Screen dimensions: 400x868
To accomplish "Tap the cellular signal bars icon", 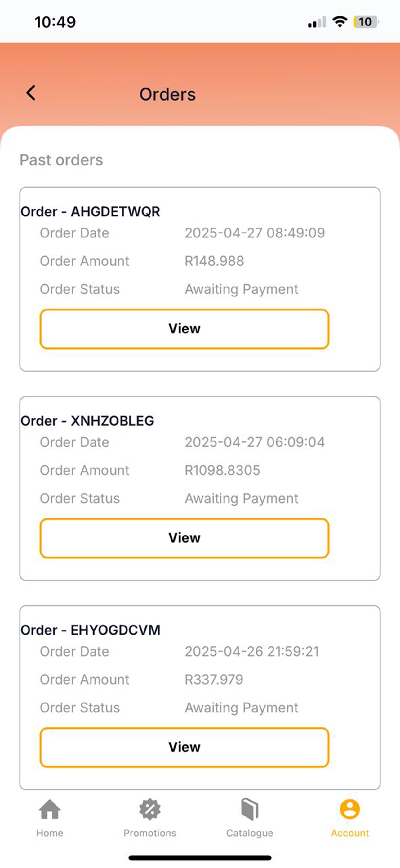I will point(317,22).
